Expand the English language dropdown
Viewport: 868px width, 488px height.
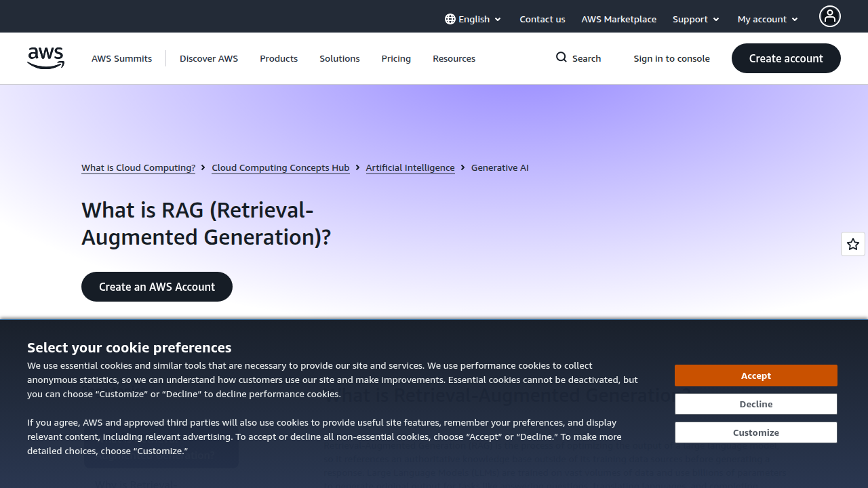point(473,19)
